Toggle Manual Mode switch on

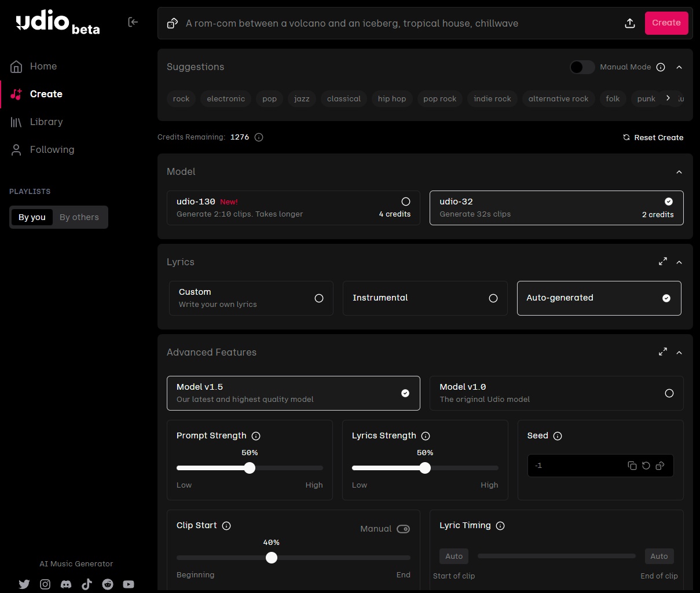click(x=582, y=67)
